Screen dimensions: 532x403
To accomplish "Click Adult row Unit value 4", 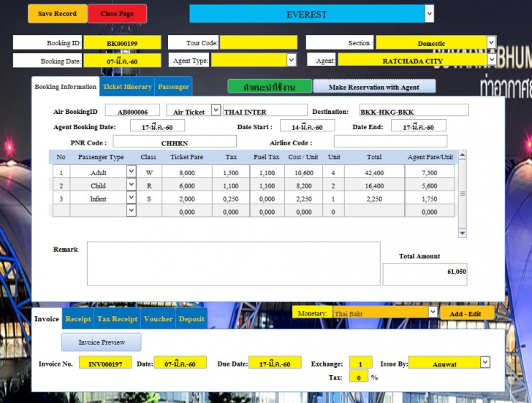I will [x=333, y=172].
